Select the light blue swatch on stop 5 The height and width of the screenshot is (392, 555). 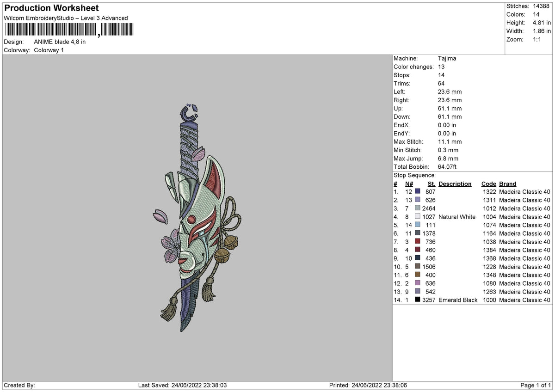click(x=416, y=225)
